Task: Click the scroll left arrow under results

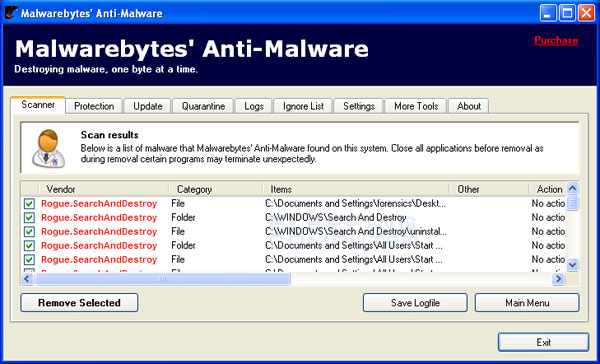Action: coord(27,279)
